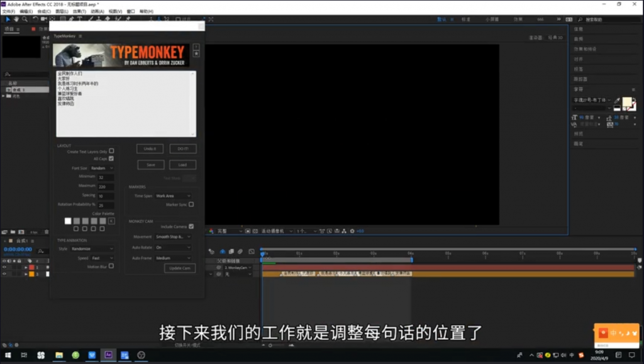Screen dimensions: 644x364
Task: Select the Zoom magnifier tool
Action: 25,19
